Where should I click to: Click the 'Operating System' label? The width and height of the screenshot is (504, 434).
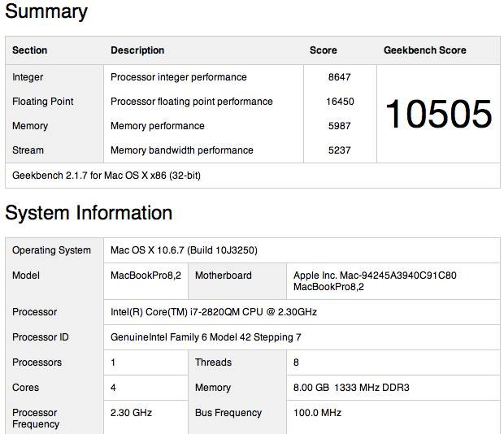pos(51,250)
